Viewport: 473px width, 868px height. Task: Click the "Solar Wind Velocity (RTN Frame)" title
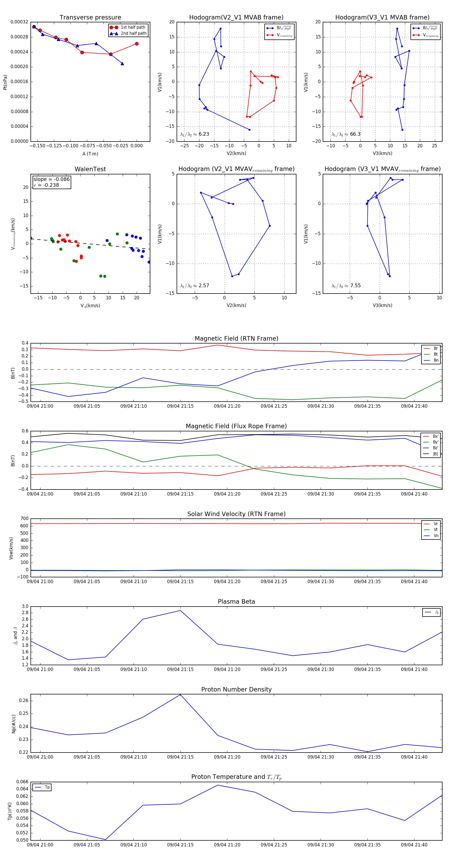tap(236, 514)
